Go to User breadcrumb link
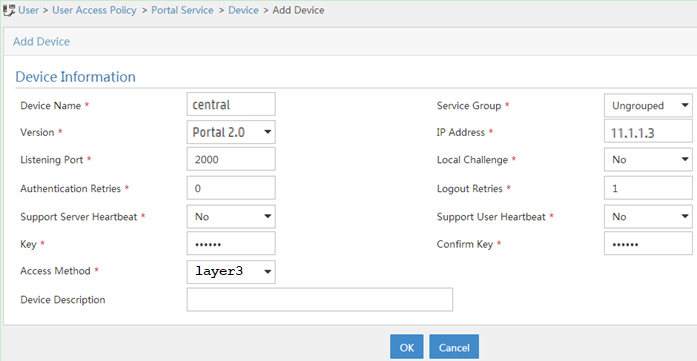 point(28,10)
